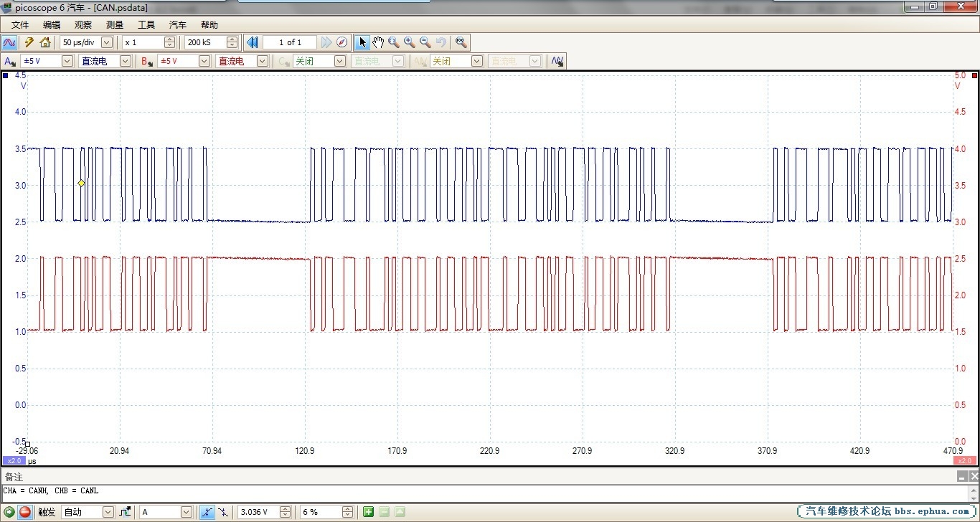Click the lightning bolt auto-setup icon
The width and height of the screenshot is (980, 522).
pyautogui.click(x=29, y=42)
